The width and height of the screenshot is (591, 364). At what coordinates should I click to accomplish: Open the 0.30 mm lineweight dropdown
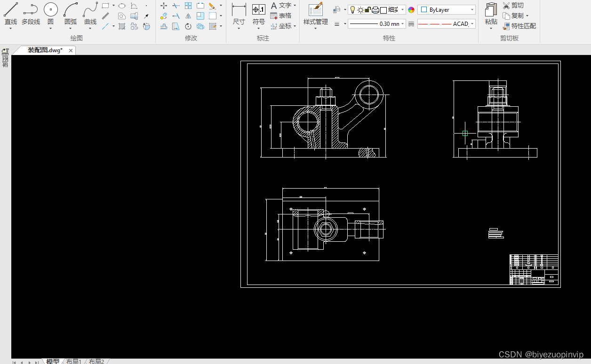[376, 24]
